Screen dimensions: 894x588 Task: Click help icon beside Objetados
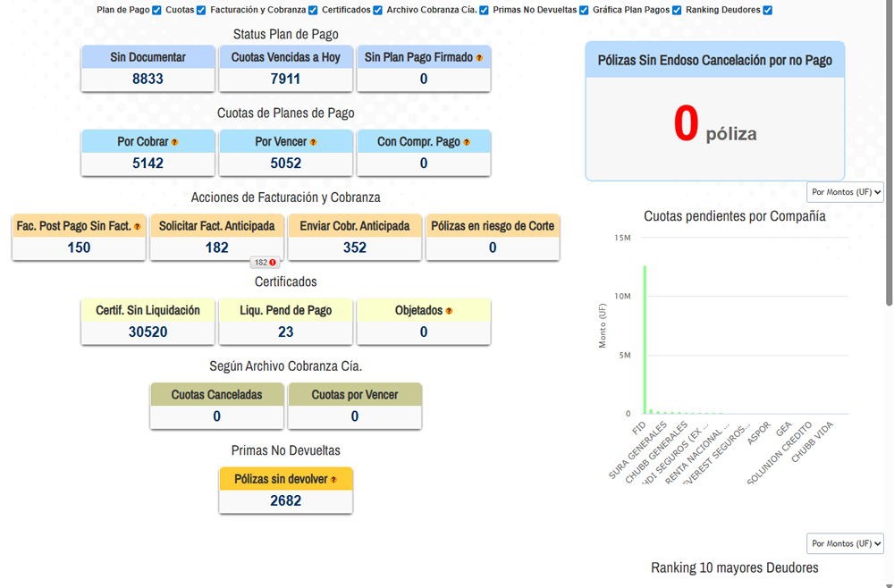click(x=449, y=311)
